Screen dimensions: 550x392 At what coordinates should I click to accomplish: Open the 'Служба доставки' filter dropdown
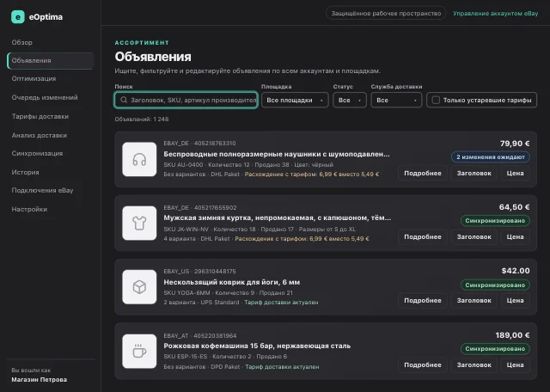click(396, 100)
